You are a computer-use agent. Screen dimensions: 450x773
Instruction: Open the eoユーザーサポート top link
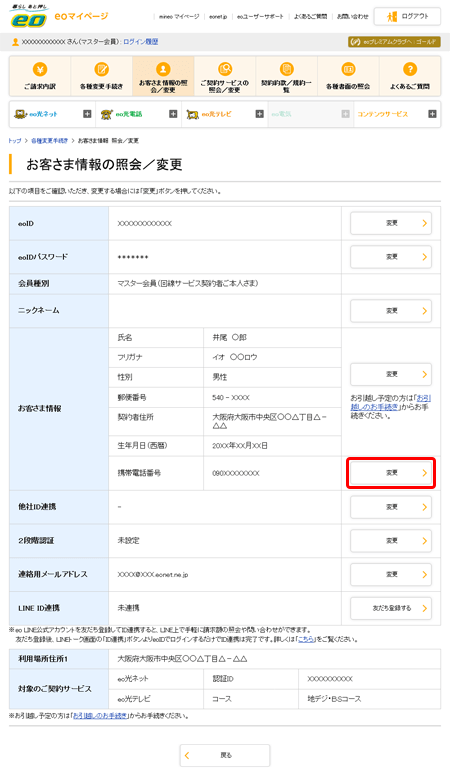(x=260, y=17)
